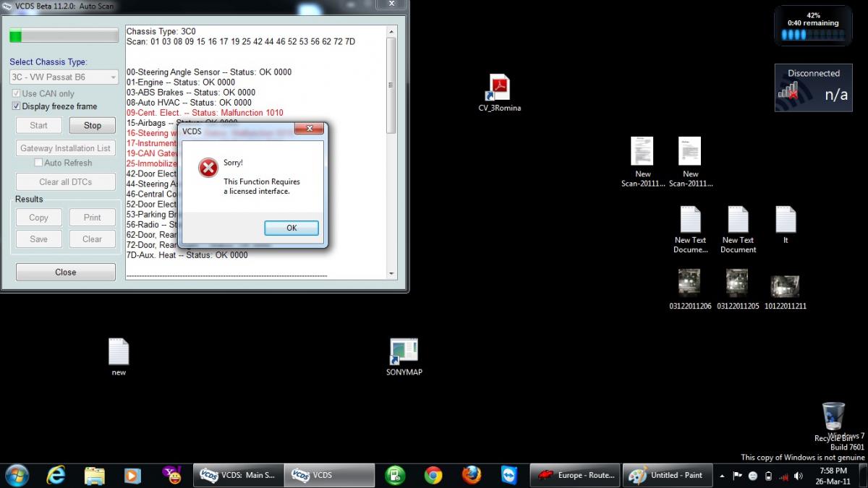
Task: Click the battery icon in system tray
Action: pyautogui.click(x=768, y=476)
